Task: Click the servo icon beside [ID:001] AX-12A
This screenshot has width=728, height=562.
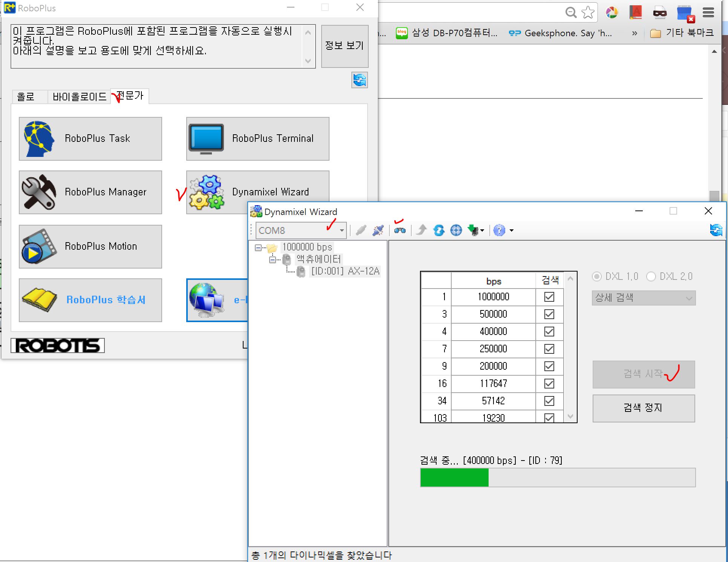Action: [301, 272]
